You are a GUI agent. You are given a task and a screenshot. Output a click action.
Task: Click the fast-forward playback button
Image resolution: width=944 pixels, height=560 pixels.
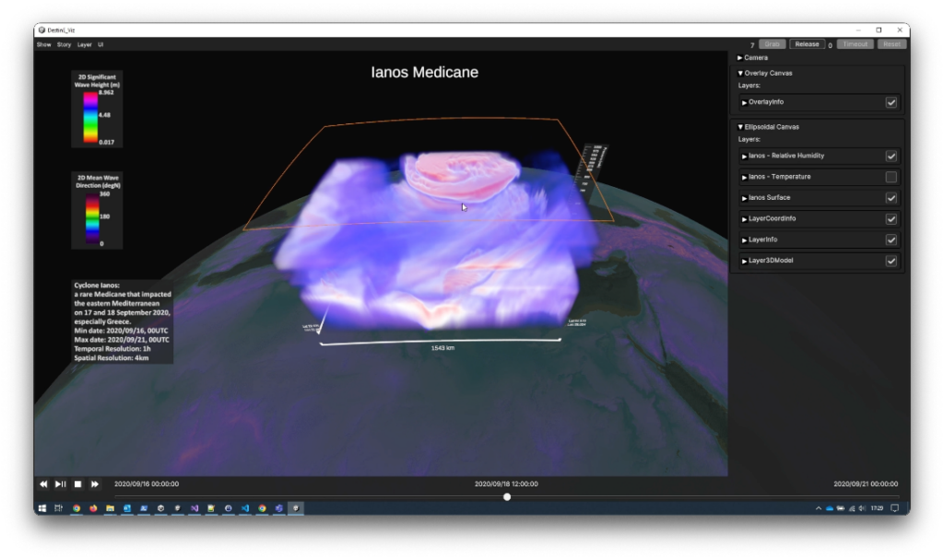(x=95, y=484)
